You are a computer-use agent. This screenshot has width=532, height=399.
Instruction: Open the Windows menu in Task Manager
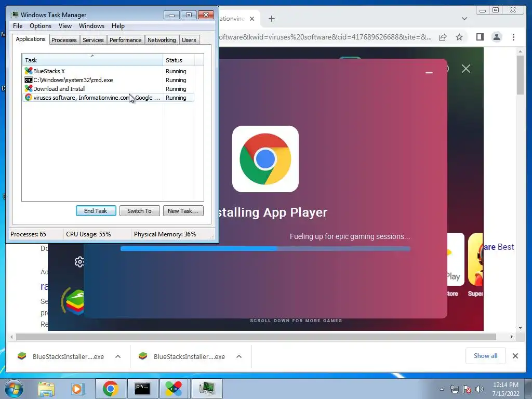(91, 26)
